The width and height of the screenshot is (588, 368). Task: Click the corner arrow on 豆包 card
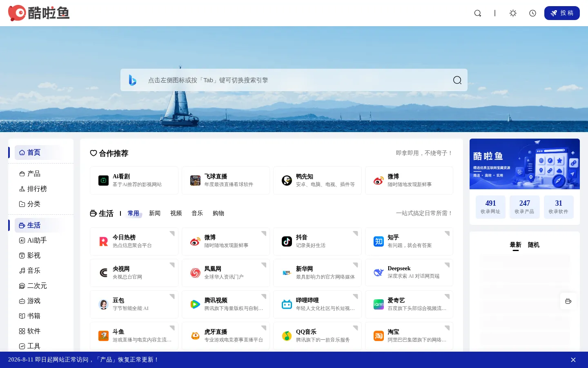click(x=173, y=296)
